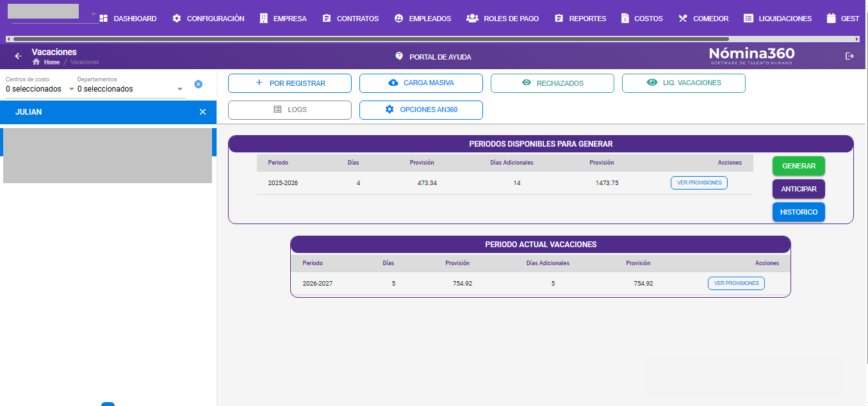Open the COMEDOR menu
The image size is (868, 406).
click(703, 19)
